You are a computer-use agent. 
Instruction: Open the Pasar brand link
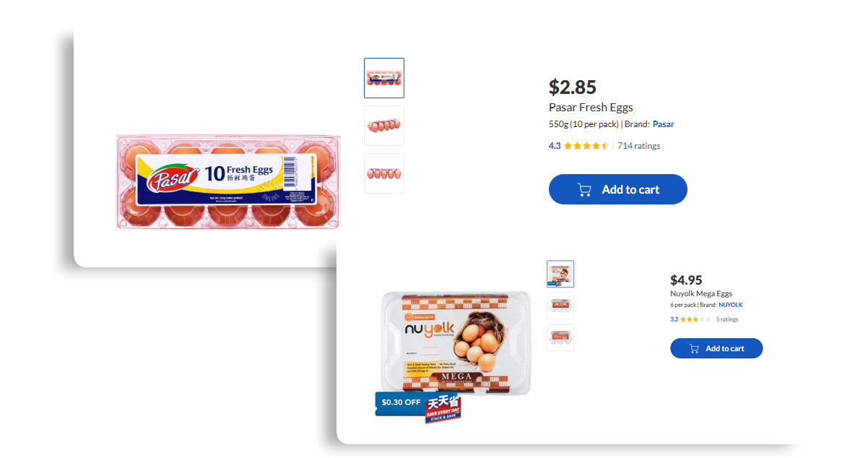(x=663, y=124)
